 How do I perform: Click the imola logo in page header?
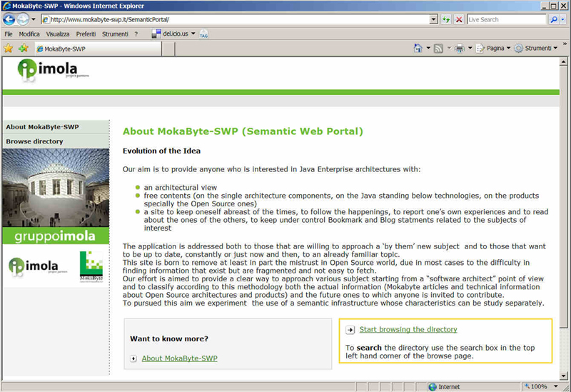pyautogui.click(x=52, y=69)
